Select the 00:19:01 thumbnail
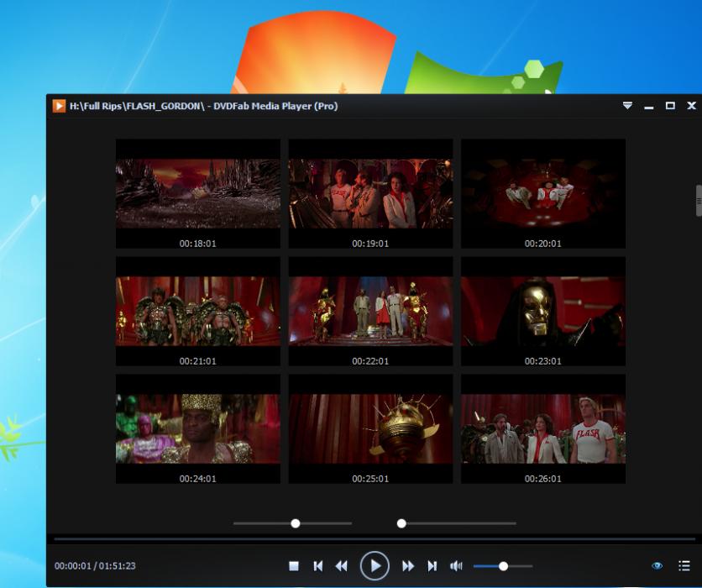Viewport: 702px width, 588px height. [370, 193]
